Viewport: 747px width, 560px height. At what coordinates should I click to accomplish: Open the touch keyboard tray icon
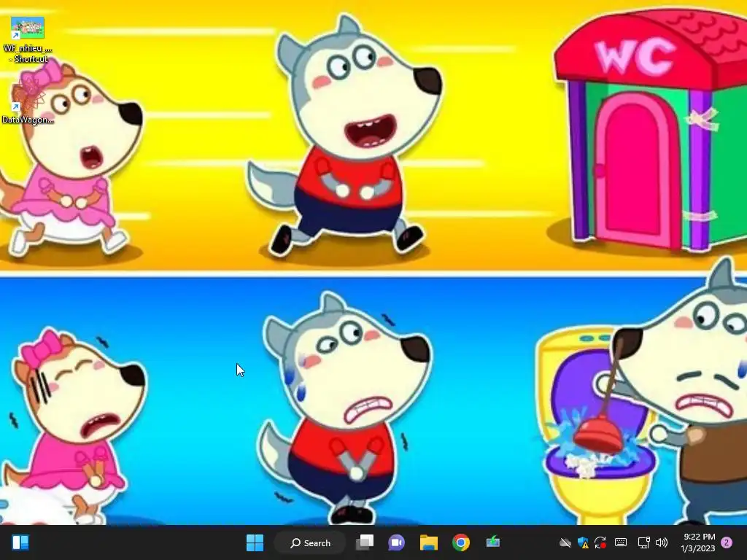coord(621,542)
